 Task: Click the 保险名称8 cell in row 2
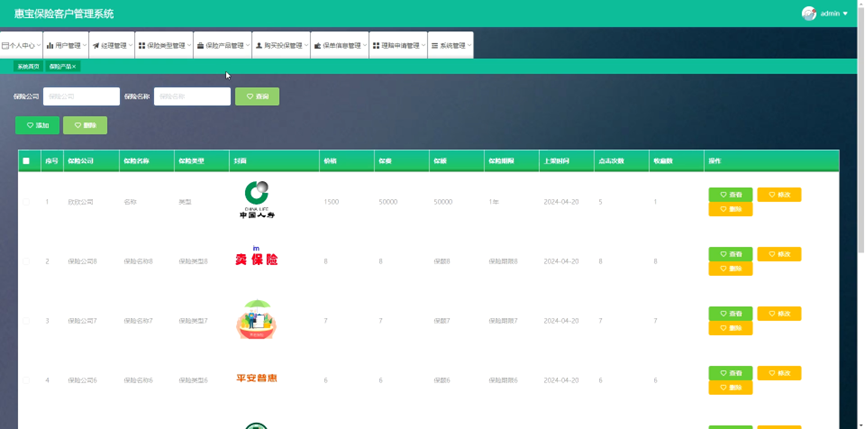pos(138,261)
